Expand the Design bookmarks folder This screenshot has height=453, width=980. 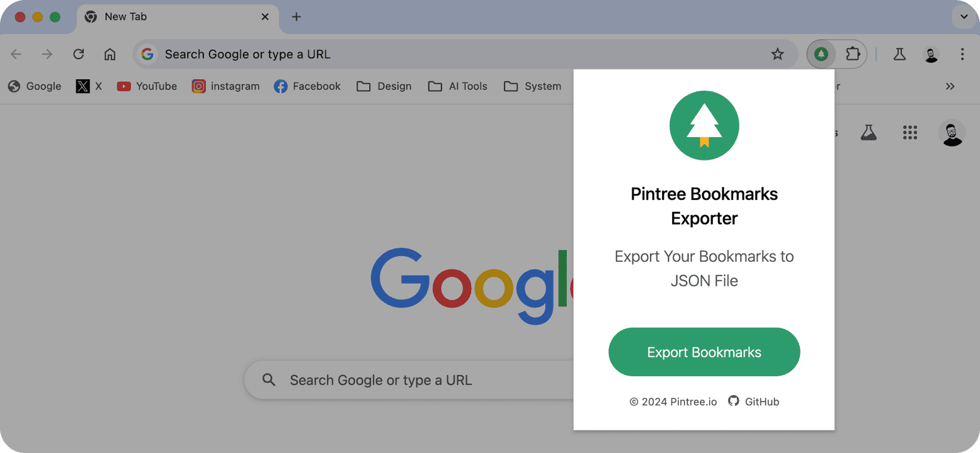384,86
